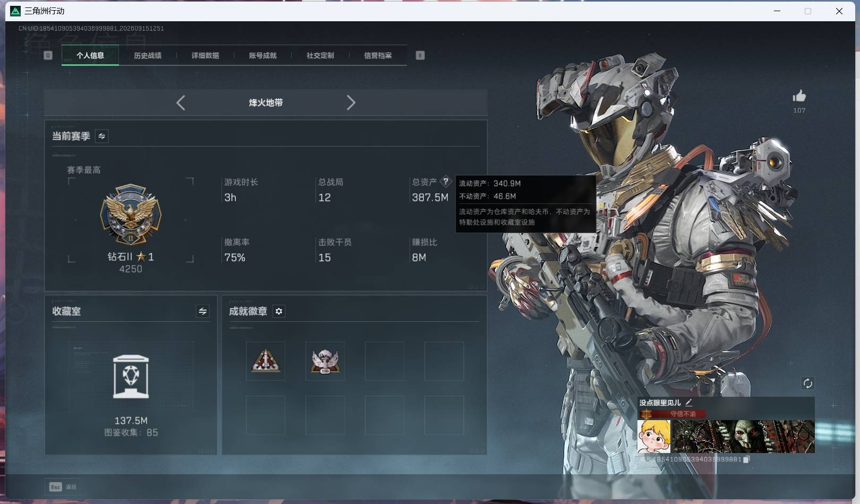
Task: Click the Esc 返回 button
Action: pos(63,487)
